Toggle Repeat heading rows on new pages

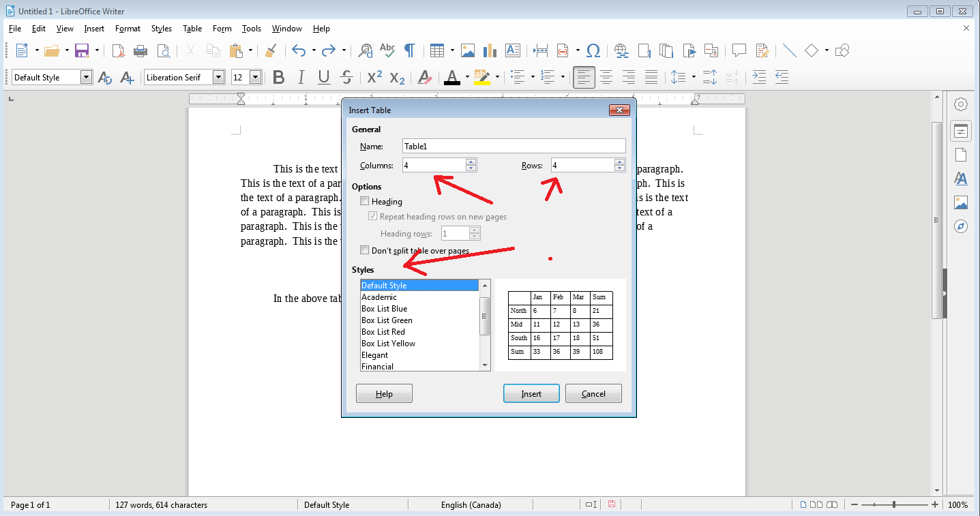(373, 216)
